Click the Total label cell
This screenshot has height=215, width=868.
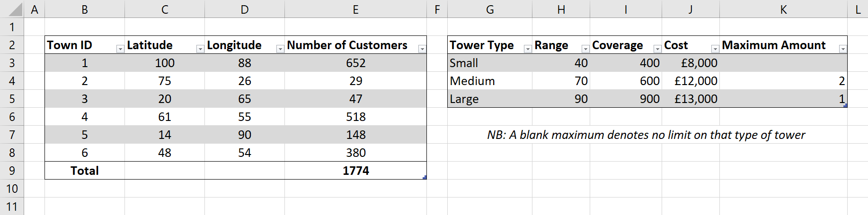click(85, 171)
